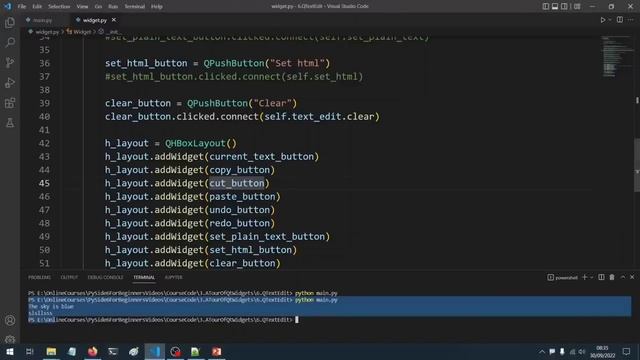Open editor More Actions ellipsis
This screenshot has height=360, width=640.
click(631, 20)
